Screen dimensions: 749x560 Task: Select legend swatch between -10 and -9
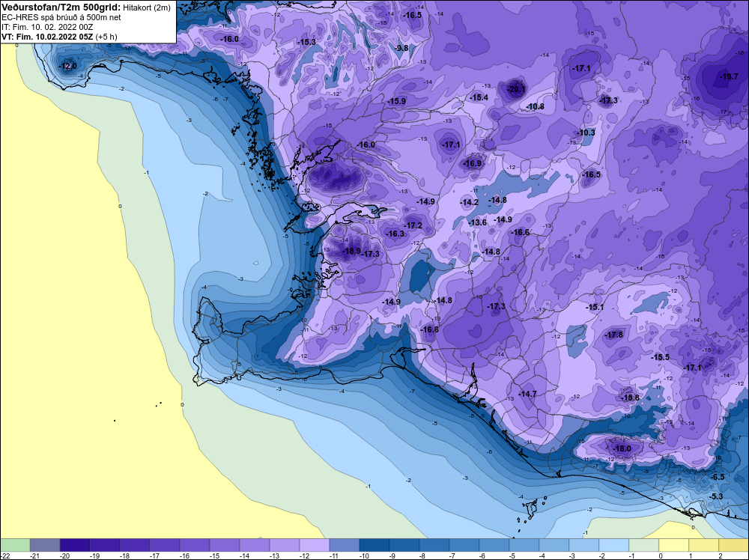click(x=374, y=545)
